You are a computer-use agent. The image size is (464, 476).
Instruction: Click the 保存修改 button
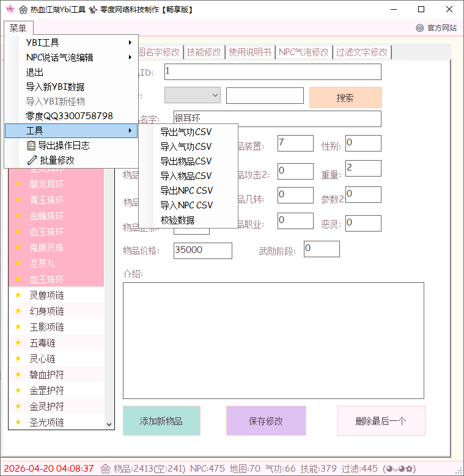tap(266, 421)
